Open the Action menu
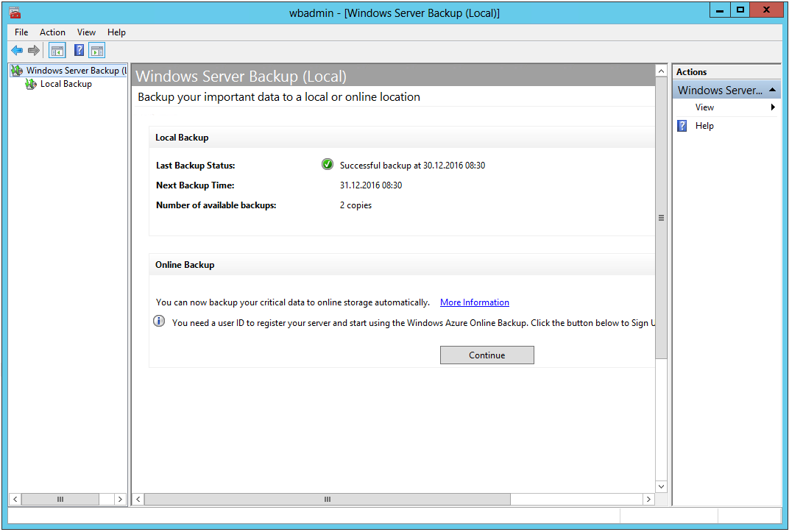789x532 pixels. (x=52, y=32)
